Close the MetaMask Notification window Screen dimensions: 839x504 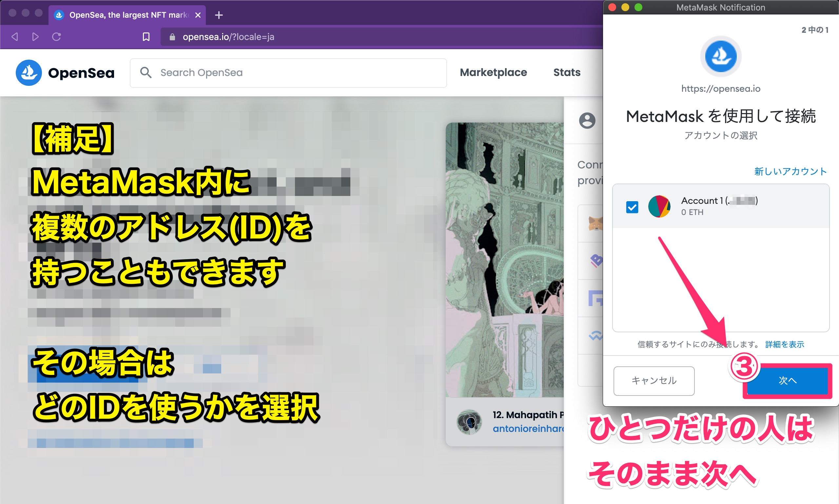(612, 7)
